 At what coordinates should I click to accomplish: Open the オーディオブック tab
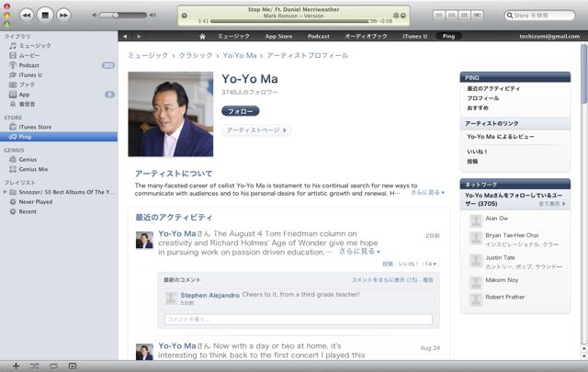coord(366,37)
